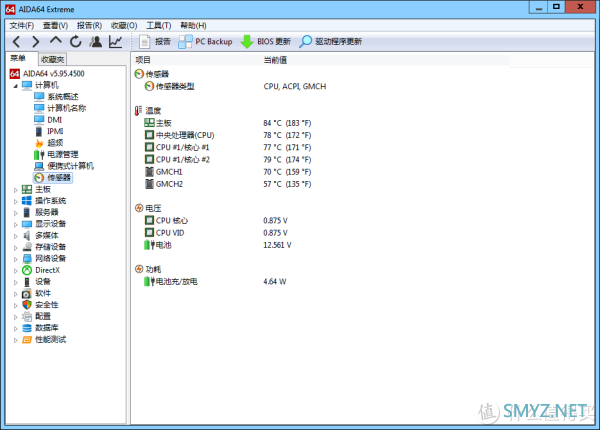Open the 文件(F) menu
600x430 pixels.
pos(22,25)
